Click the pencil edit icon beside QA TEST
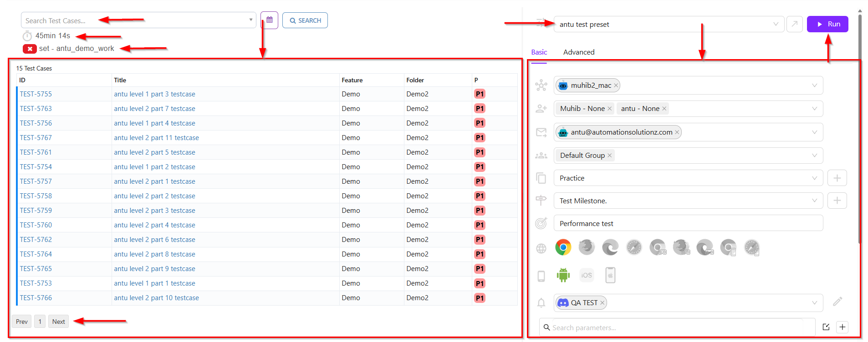 (x=837, y=302)
